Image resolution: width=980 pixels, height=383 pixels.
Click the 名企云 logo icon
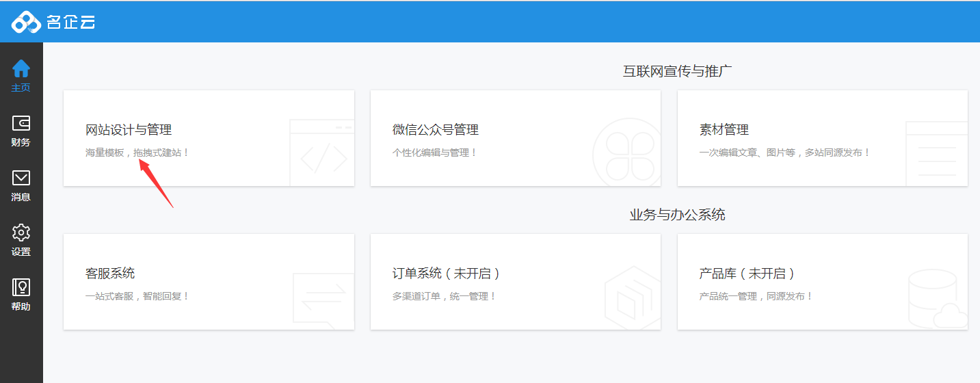[x=27, y=23]
